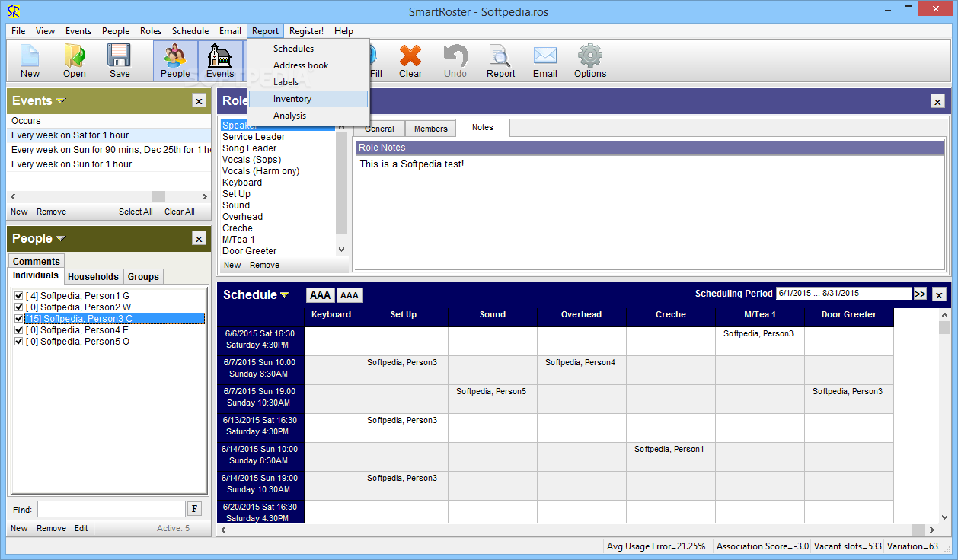Click the >> scheduling period button
The image size is (958, 560).
[920, 294]
